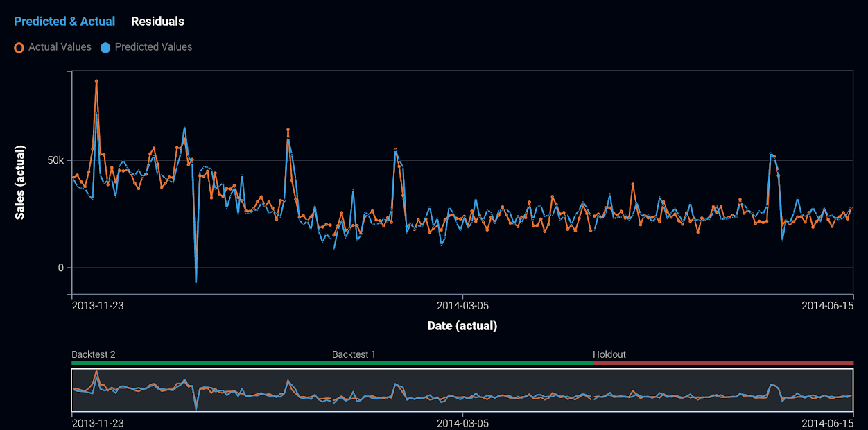This screenshot has width=868, height=430.
Task: Select the Backtest 1 partition label
Action: point(354,354)
